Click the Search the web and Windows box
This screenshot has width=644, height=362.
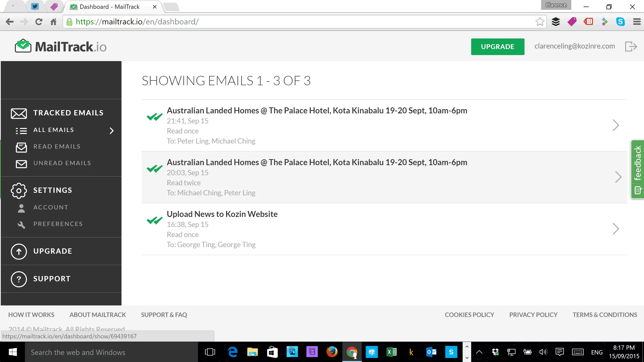(111, 352)
